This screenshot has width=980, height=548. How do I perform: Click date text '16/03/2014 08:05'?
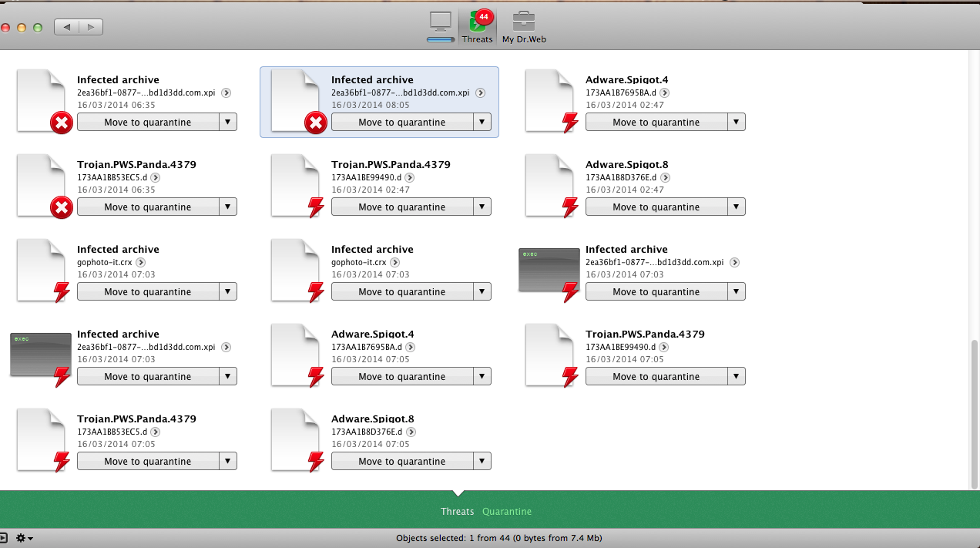[x=371, y=105]
